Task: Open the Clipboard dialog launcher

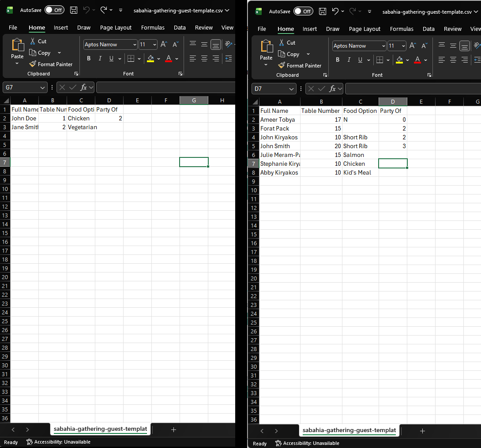Action: tap(76, 74)
